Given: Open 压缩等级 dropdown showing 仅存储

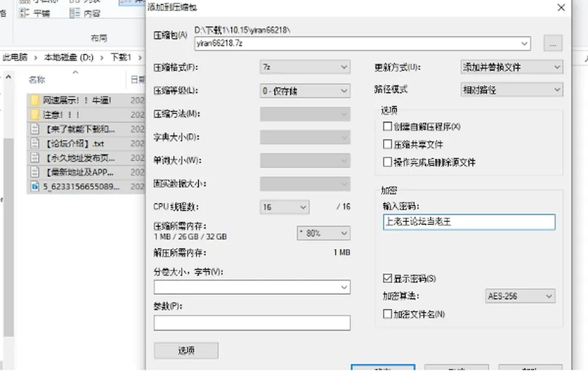Looking at the screenshot, I should point(305,91).
